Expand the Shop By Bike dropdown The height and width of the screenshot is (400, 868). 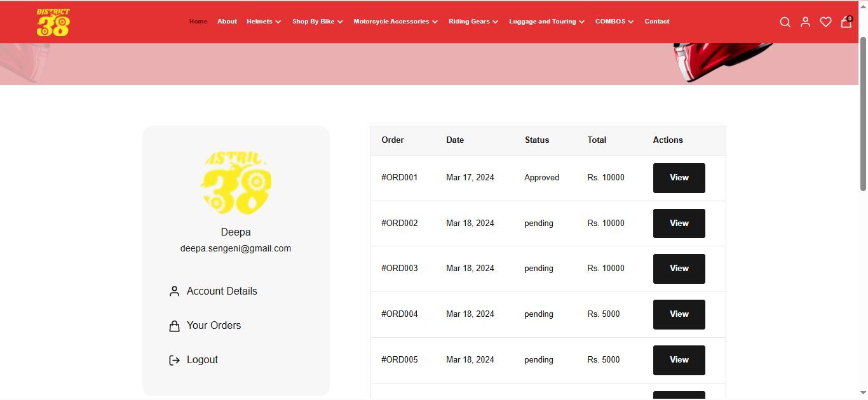317,22
